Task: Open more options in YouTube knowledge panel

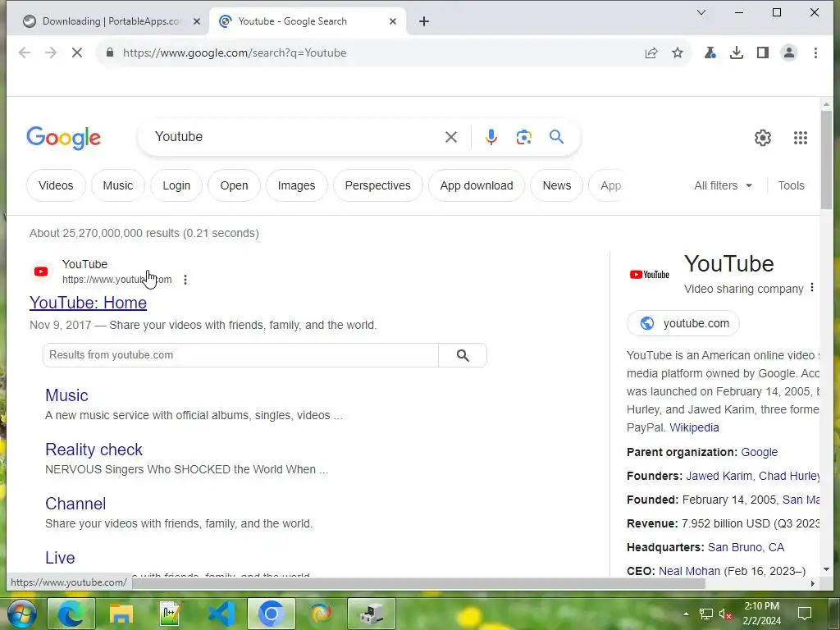Action: pyautogui.click(x=812, y=288)
